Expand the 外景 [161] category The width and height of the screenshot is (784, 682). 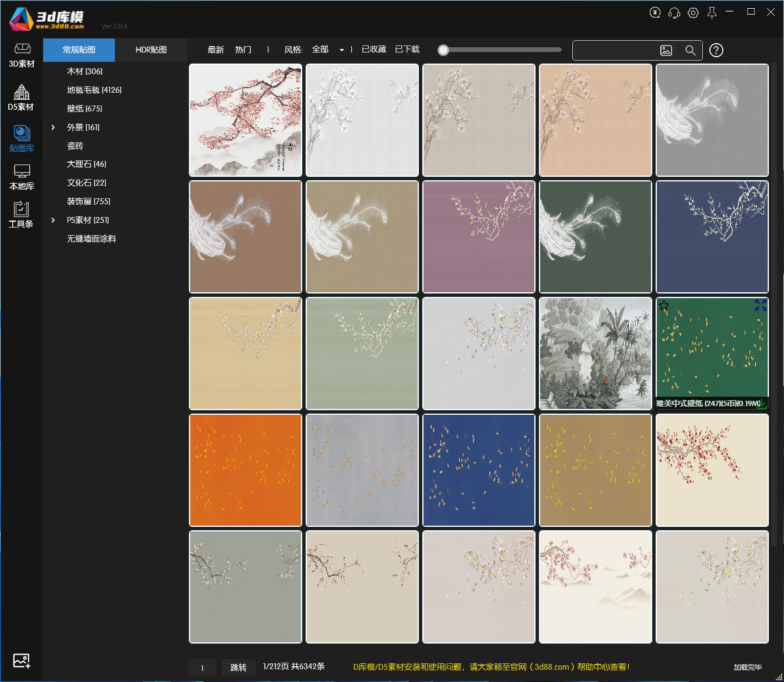click(53, 127)
